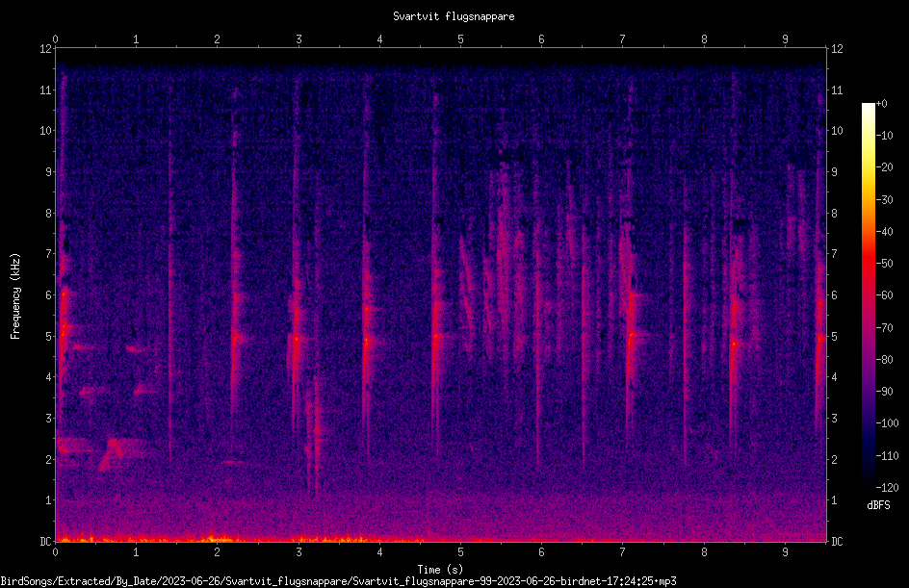
Task: Click the '0' label on bottom time axis
Action: [55, 552]
